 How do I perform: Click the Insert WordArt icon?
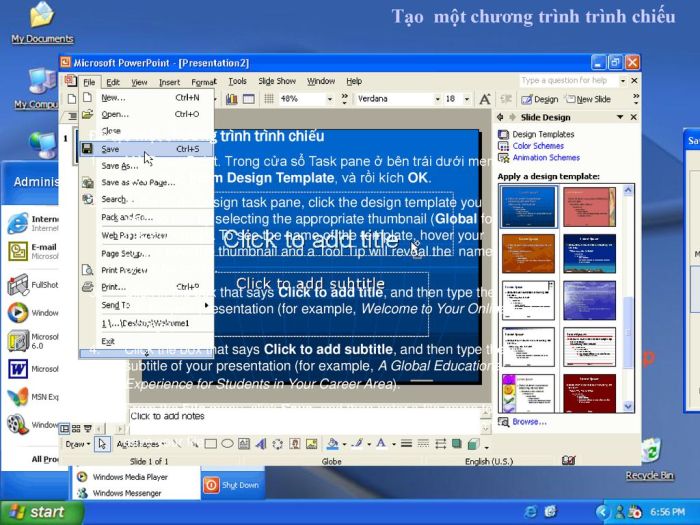click(262, 444)
